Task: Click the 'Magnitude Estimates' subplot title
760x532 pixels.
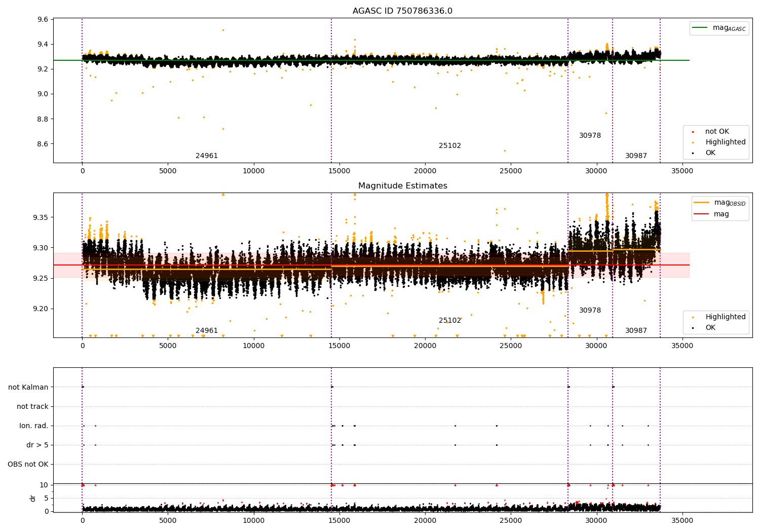Action: [x=402, y=186]
